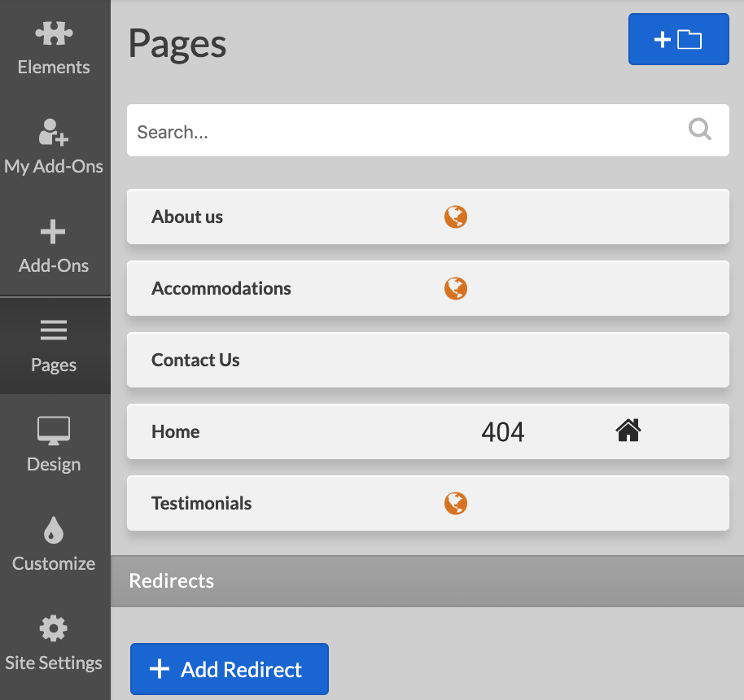Click the Add-Ons plus icon
This screenshot has width=744, height=700.
coord(54,233)
